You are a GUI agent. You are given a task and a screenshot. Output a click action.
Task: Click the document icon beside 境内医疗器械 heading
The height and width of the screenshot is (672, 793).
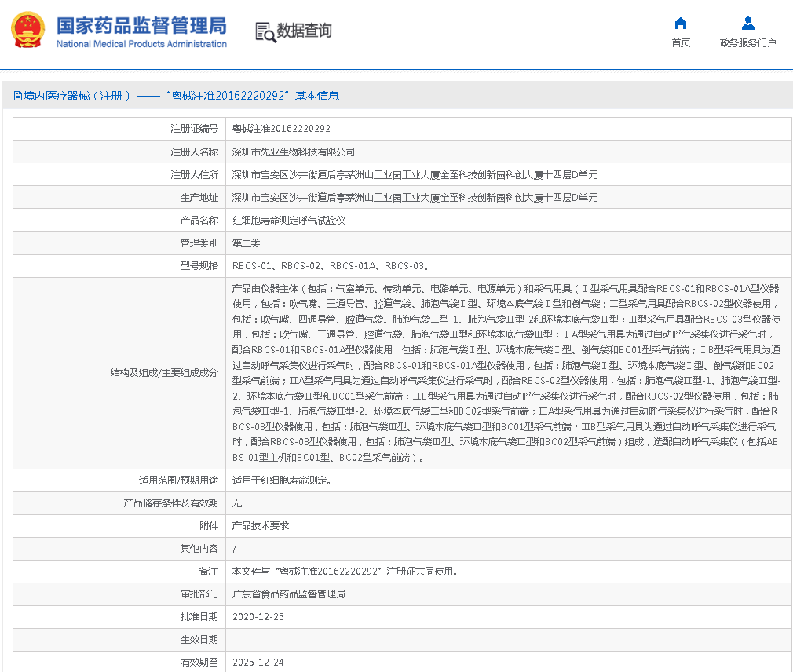[17, 96]
